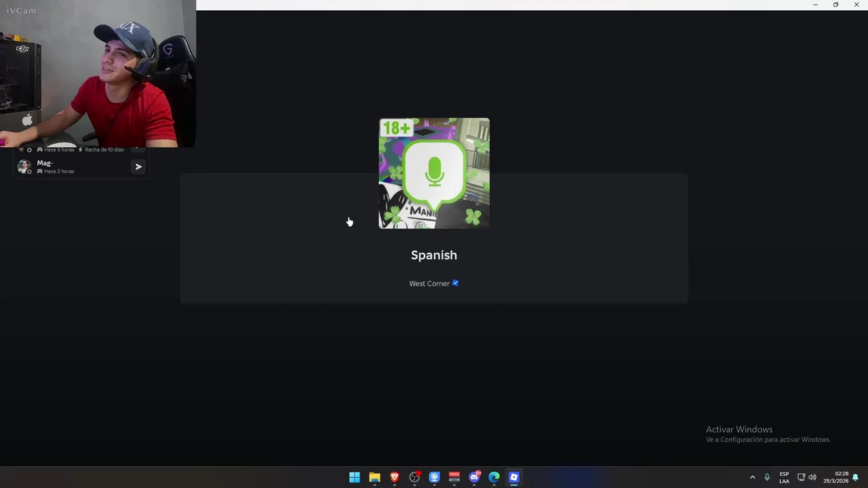Click the 'Racha de 10 días' streak text

coord(104,150)
